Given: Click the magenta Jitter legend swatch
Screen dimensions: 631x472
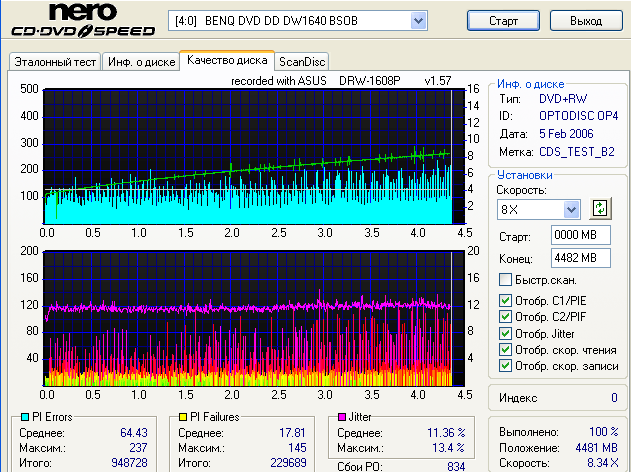Looking at the screenshot, I should tap(342, 417).
